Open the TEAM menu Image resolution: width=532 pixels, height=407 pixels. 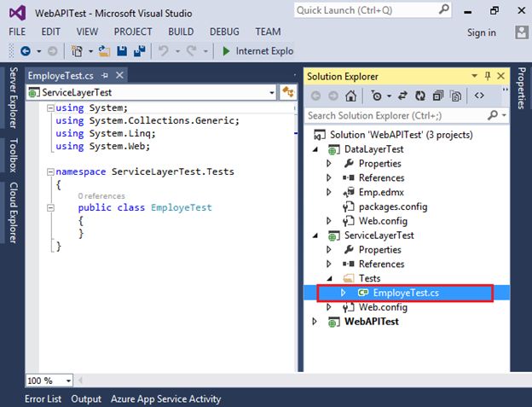268,32
